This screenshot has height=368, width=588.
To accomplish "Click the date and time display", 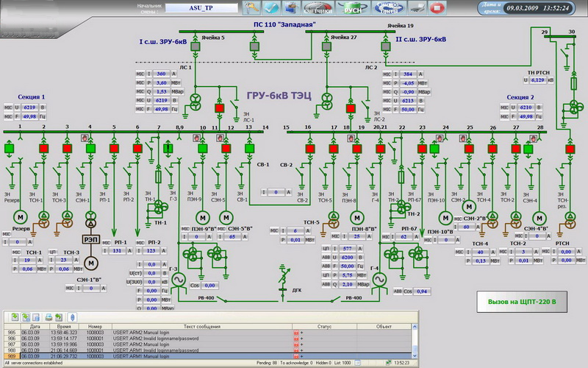I will (537, 8).
